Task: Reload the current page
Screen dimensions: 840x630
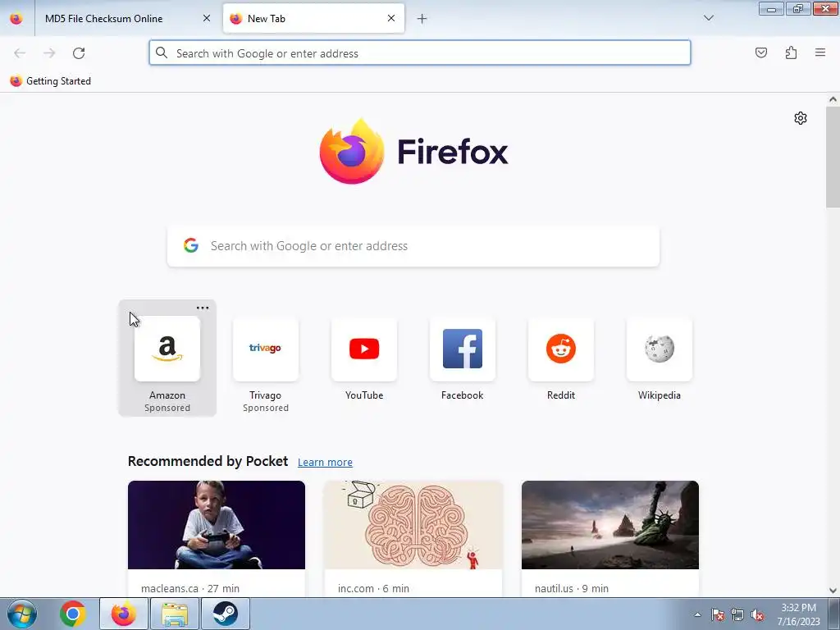Action: pos(79,53)
